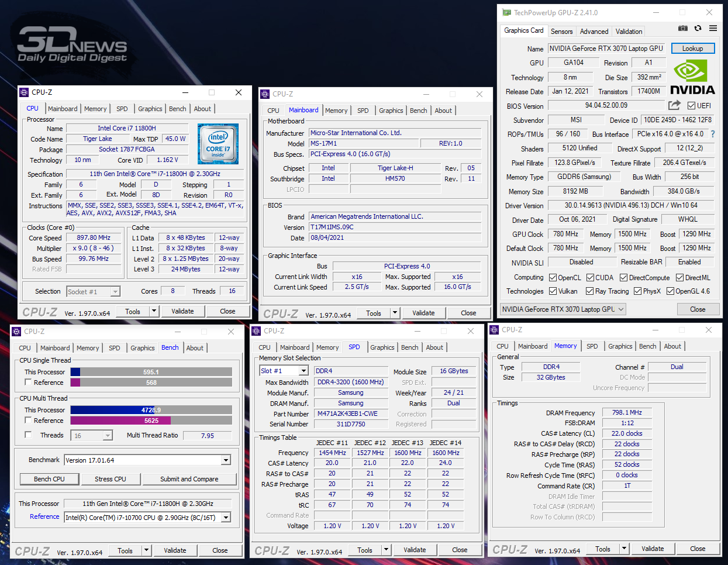
Task: Click the Tools button in CPU-Z Bench window
Action: click(x=125, y=550)
